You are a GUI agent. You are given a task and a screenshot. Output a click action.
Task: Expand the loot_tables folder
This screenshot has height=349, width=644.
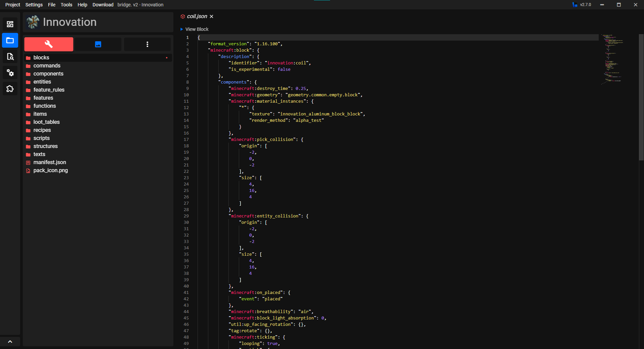[x=98, y=122]
